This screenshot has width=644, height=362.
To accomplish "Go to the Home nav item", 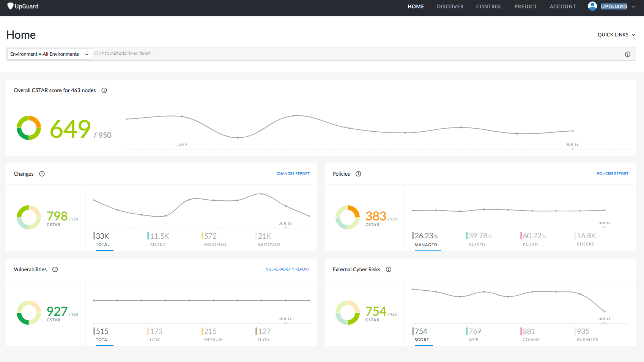I will 416,6.
